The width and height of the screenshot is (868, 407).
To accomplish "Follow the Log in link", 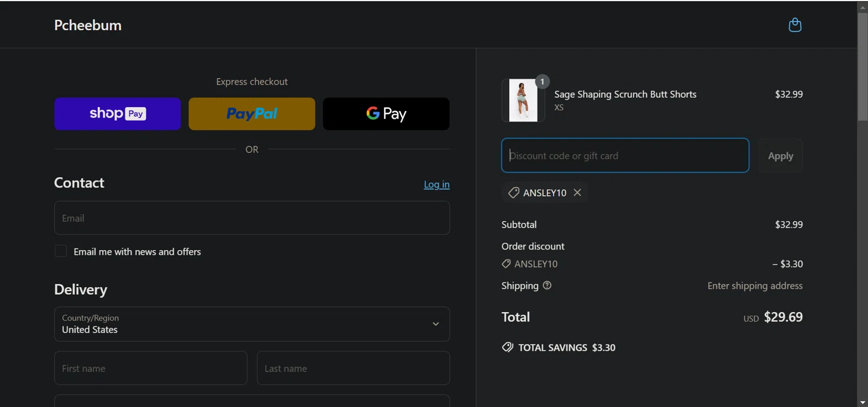I will [436, 184].
